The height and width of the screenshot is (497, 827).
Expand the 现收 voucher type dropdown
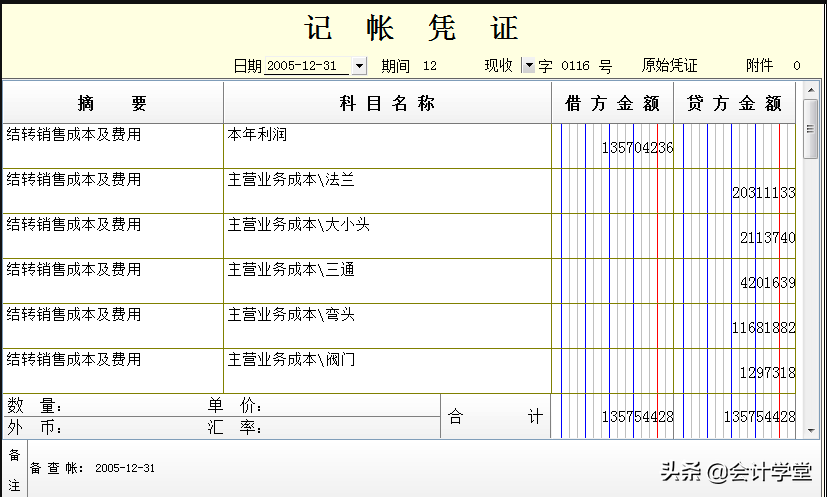(x=529, y=66)
